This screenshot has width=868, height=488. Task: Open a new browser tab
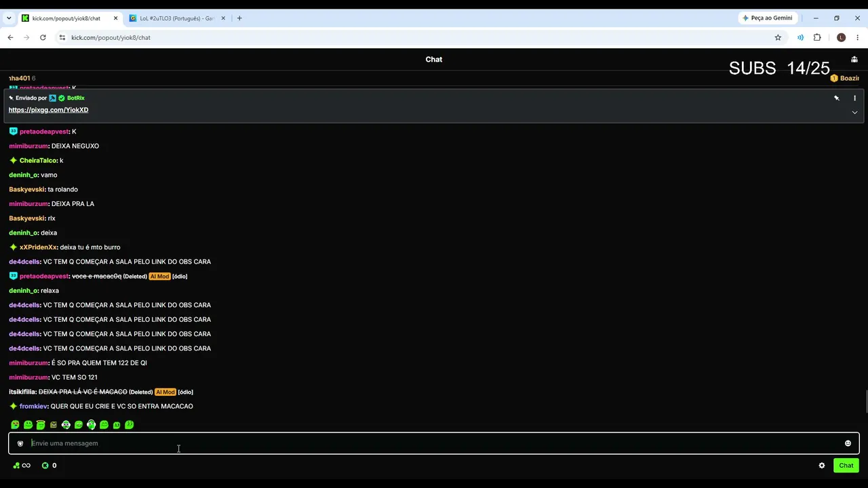click(x=239, y=18)
